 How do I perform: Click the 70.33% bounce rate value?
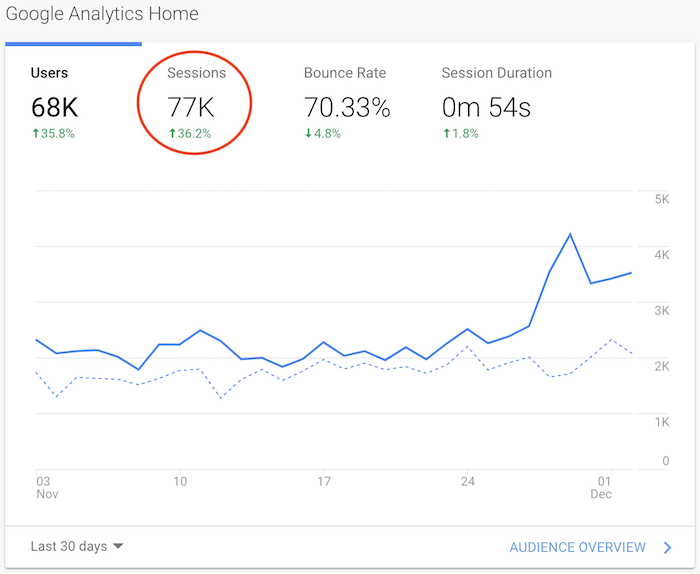347,108
